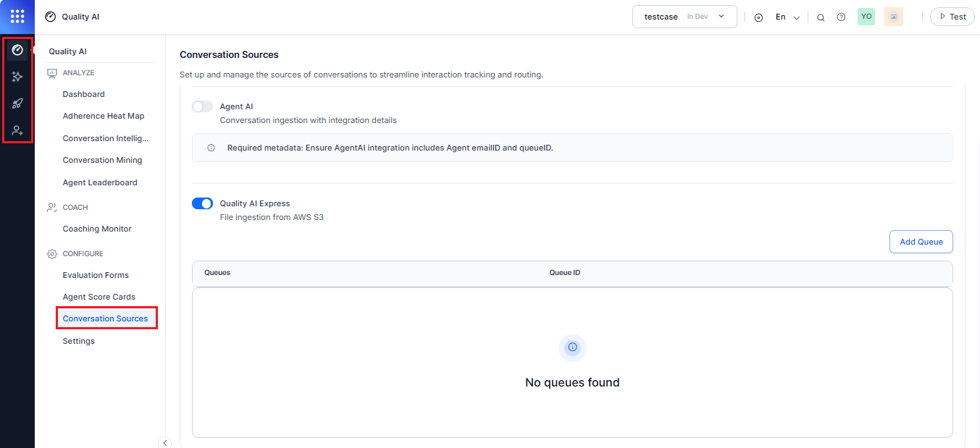The height and width of the screenshot is (448, 980).
Task: Click the search magnifier icon in header
Action: [x=821, y=17]
